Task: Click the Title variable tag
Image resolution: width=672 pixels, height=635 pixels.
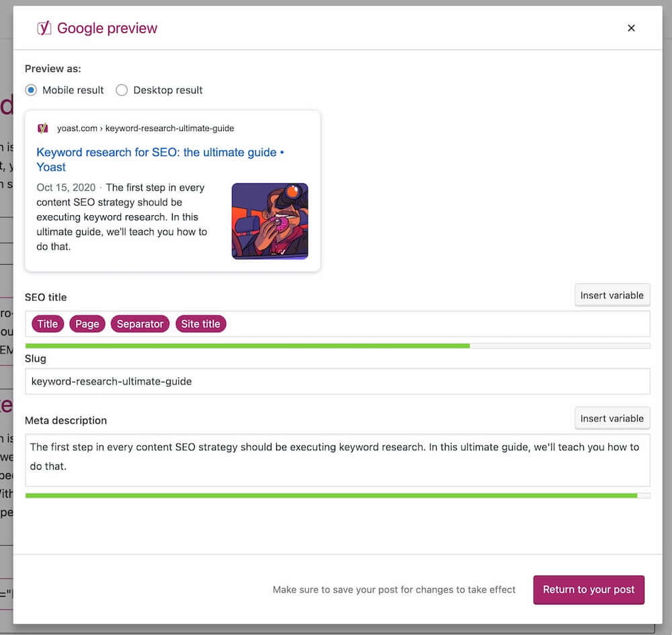Action: pyautogui.click(x=48, y=324)
